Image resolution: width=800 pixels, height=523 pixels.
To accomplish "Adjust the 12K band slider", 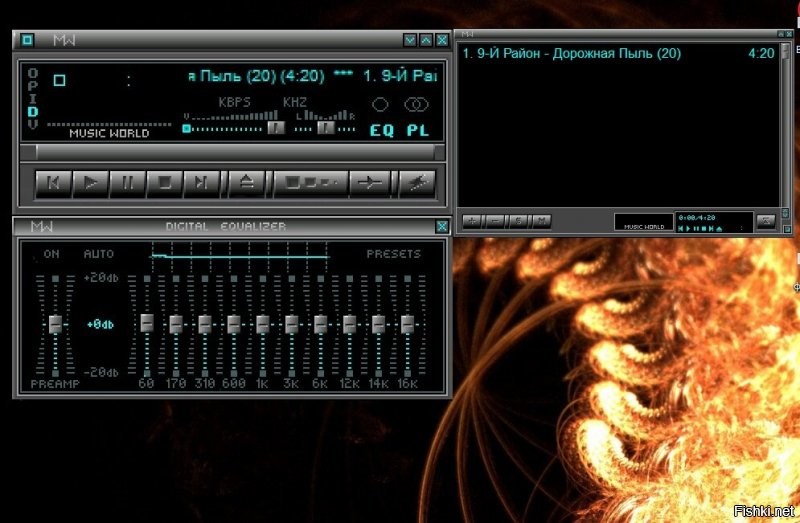I will [349, 324].
